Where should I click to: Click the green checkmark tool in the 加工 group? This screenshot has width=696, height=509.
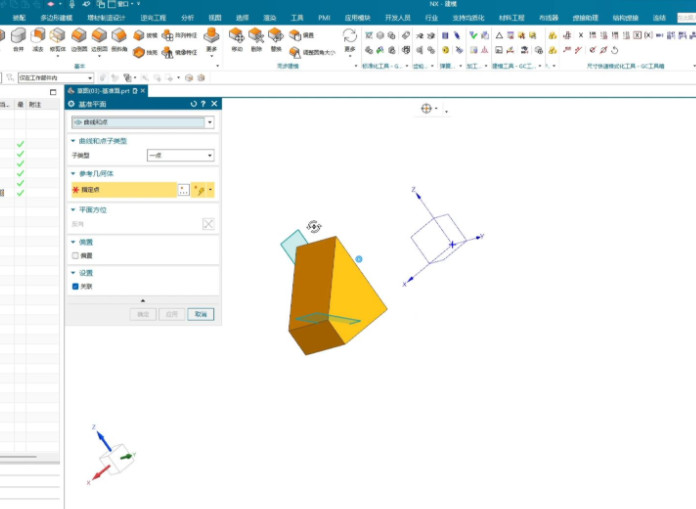pyautogui.click(x=474, y=35)
